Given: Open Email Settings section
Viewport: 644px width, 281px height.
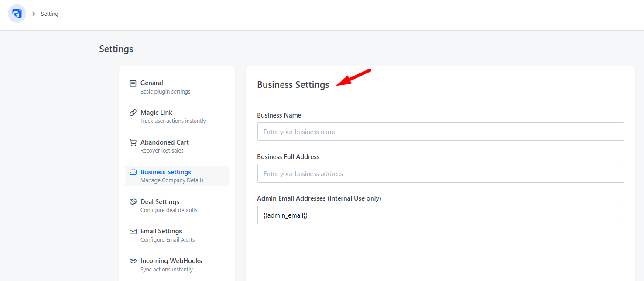Looking at the screenshot, I should 177,235.
